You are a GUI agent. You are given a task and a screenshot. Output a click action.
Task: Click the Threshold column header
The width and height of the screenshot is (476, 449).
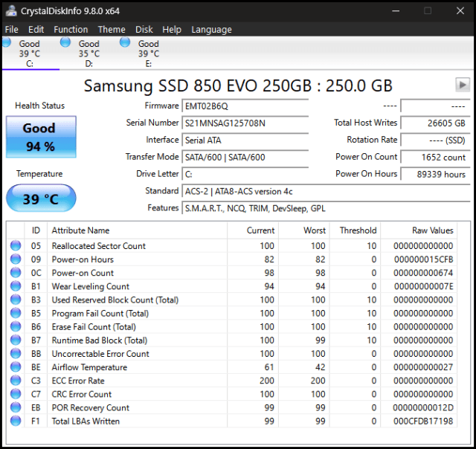click(x=356, y=230)
